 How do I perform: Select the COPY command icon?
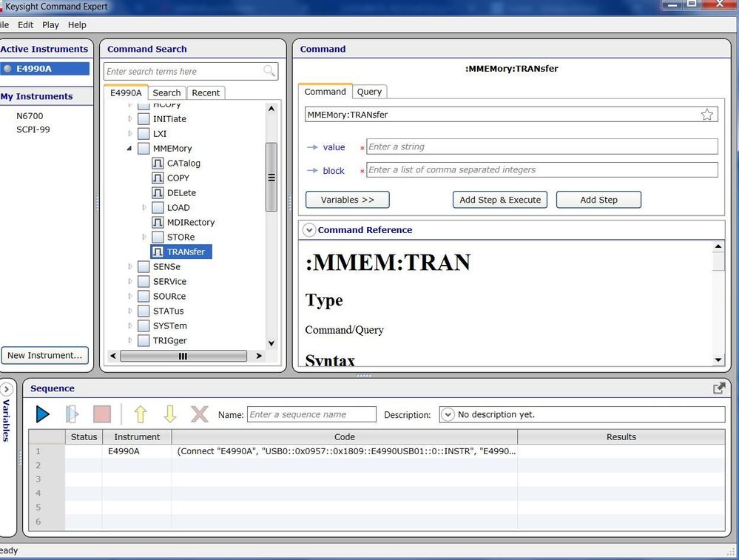click(x=158, y=178)
